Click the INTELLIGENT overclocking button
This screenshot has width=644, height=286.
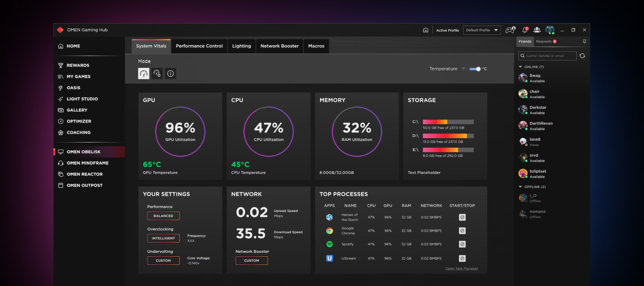click(164, 238)
